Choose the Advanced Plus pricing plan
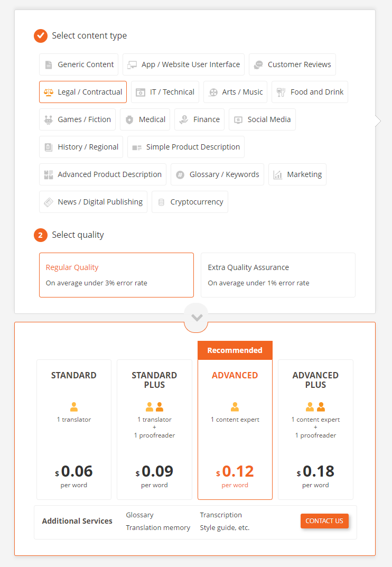This screenshot has height=567, width=392. tap(315, 430)
